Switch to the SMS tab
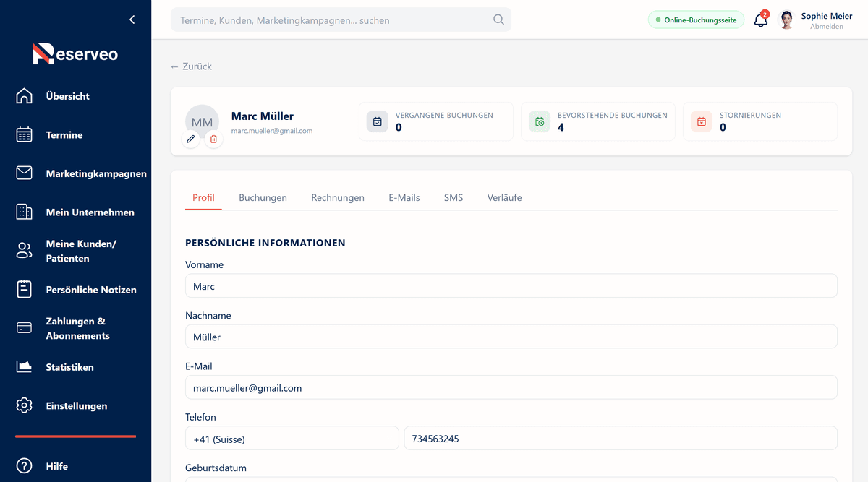The height and width of the screenshot is (482, 868). [x=454, y=197]
